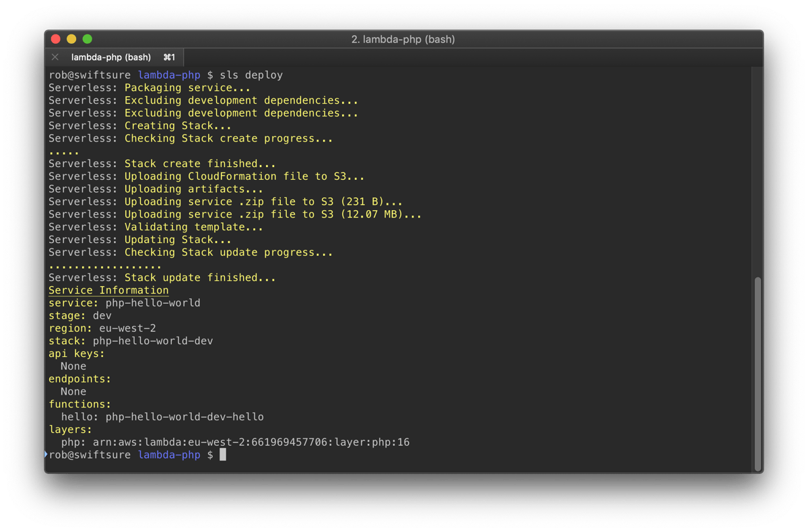This screenshot has height=532, width=808.
Task: Click the 'Stack update finished...' line
Action: tap(162, 277)
